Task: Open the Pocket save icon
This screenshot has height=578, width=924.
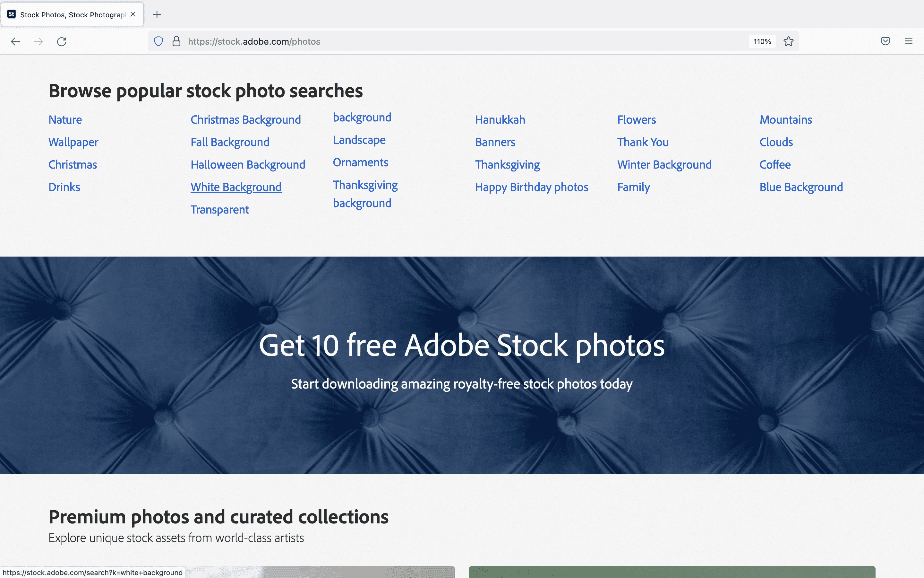Action: pyautogui.click(x=886, y=41)
